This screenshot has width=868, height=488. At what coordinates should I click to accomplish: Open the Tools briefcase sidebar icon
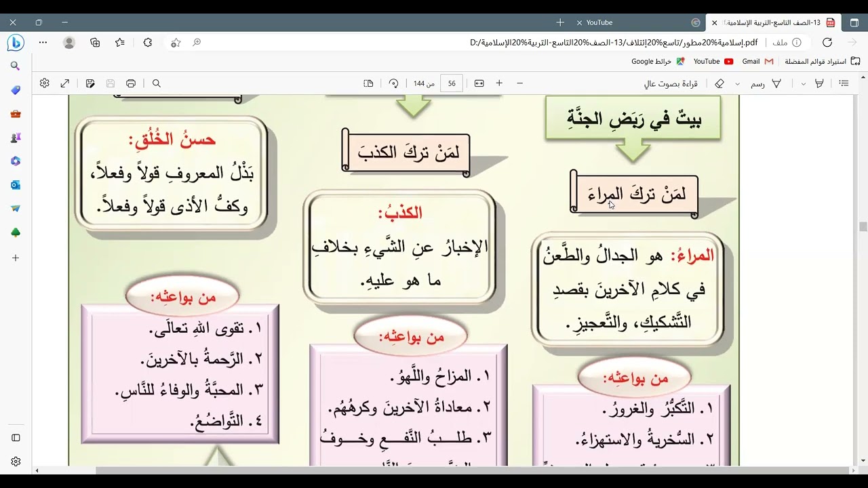(16, 114)
